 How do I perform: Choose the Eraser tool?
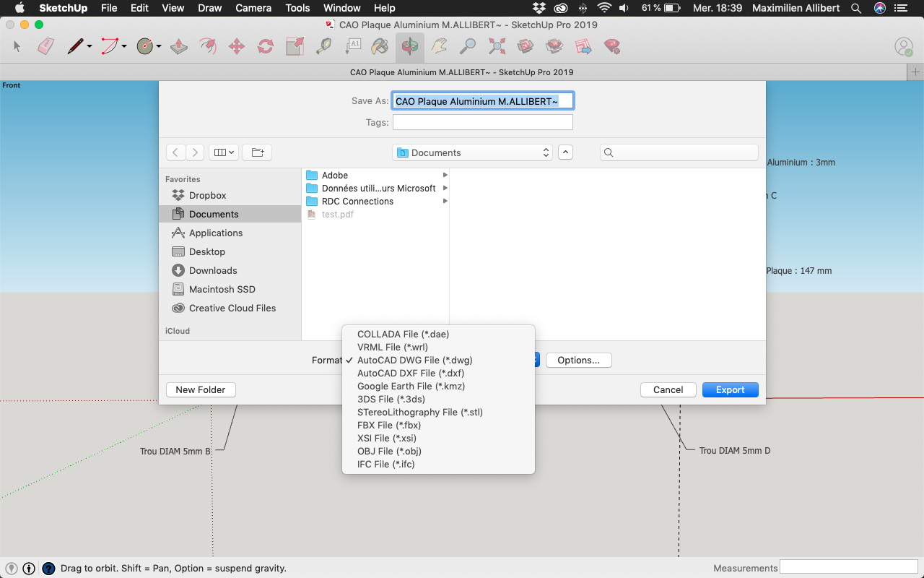[x=46, y=47]
